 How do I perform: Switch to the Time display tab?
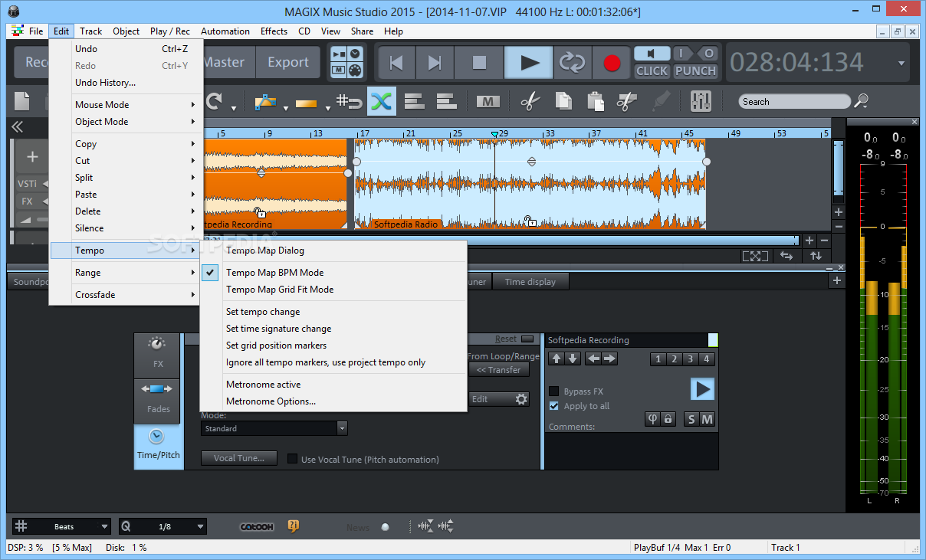point(530,282)
